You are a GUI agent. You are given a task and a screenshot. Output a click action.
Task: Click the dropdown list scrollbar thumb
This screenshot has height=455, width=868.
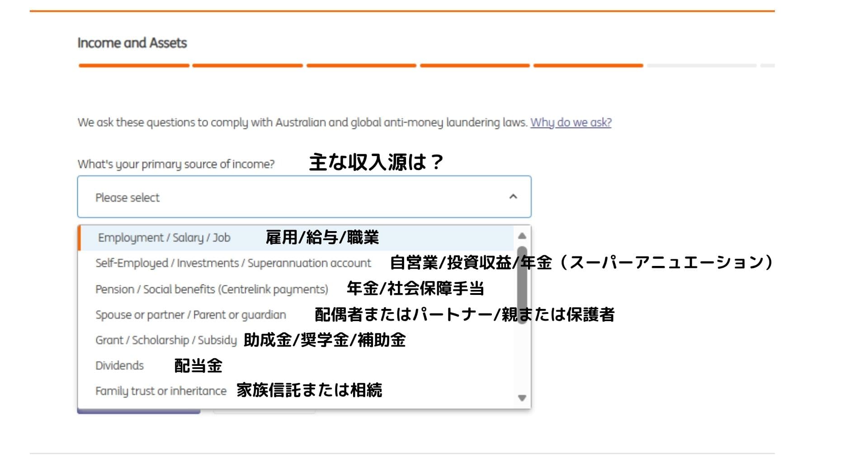[522, 285]
